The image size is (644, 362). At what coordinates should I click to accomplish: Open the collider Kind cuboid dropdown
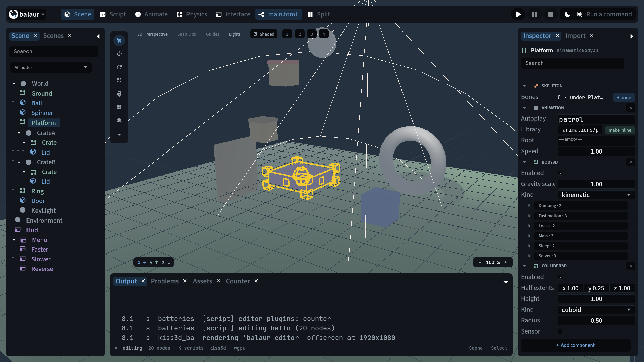596,310
